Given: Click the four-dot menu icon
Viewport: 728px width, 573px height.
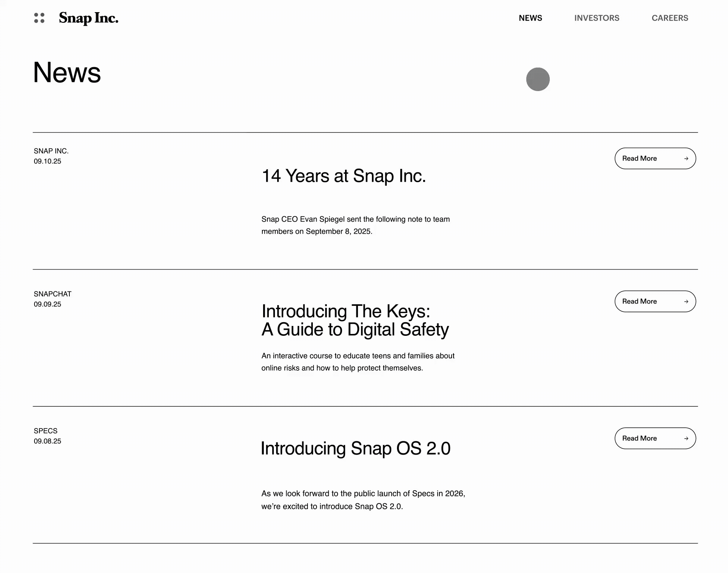Looking at the screenshot, I should point(39,18).
